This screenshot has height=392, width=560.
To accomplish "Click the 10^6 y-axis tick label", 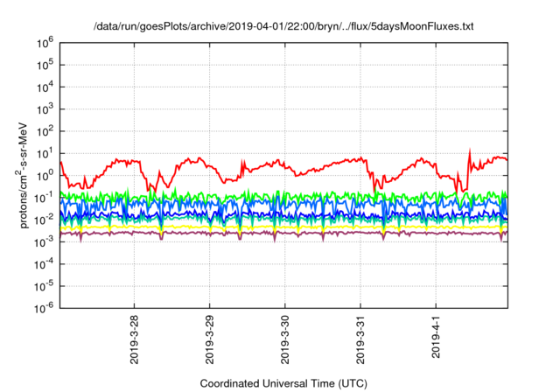I will click(45, 43).
